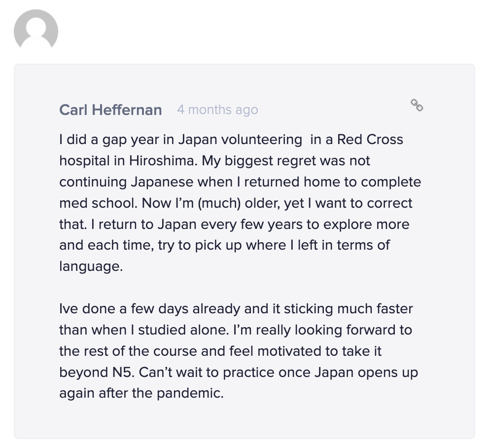Open Carl Heffernan's profile name

pos(110,110)
